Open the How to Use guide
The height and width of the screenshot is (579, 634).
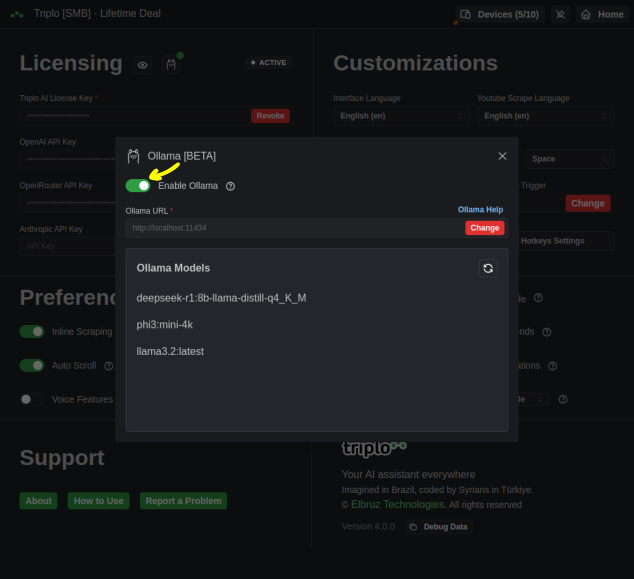tap(99, 501)
